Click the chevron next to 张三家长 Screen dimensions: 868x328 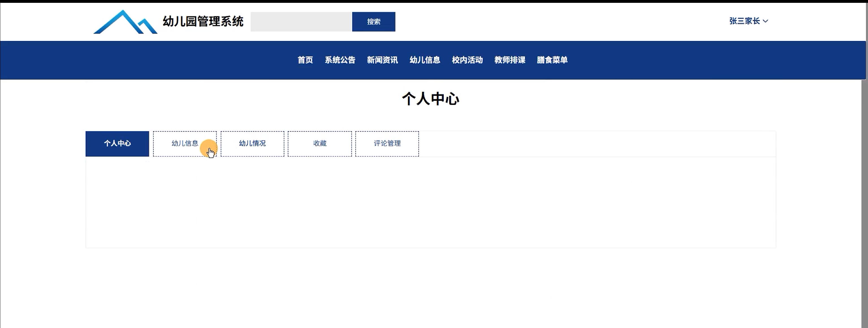pos(766,21)
